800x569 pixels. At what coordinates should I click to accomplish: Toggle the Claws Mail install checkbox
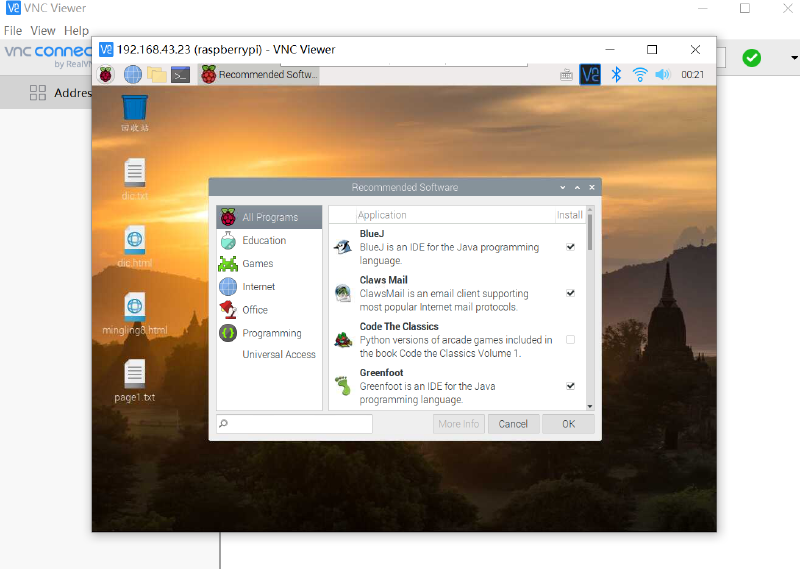[x=570, y=293]
